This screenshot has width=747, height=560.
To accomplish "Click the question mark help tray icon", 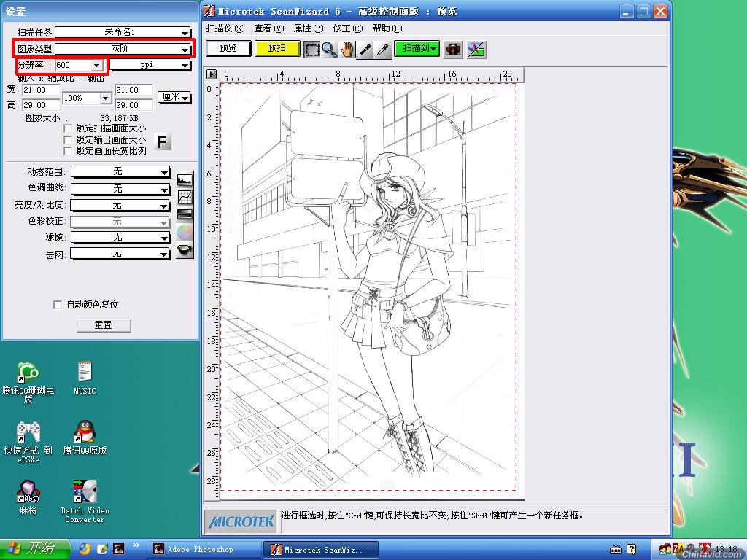I will click(632, 550).
